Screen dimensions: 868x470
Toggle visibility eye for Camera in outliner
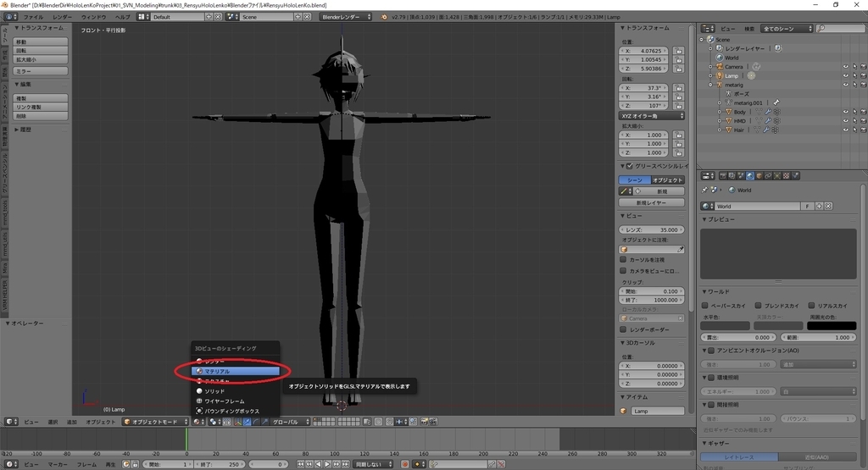coord(845,66)
